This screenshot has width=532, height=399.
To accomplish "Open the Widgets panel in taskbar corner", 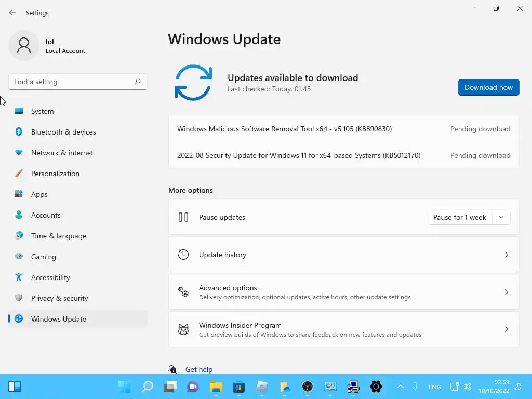I will pyautogui.click(x=15, y=387).
